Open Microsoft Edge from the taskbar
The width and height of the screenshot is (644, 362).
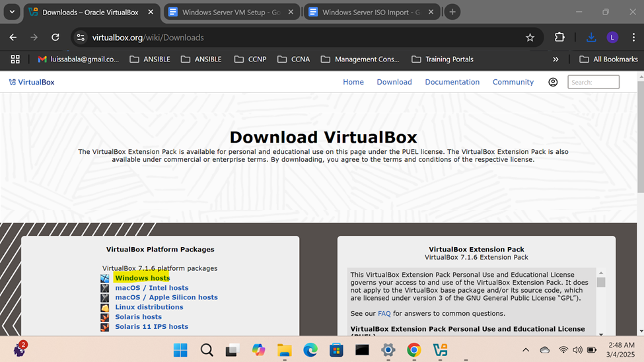tap(310, 350)
